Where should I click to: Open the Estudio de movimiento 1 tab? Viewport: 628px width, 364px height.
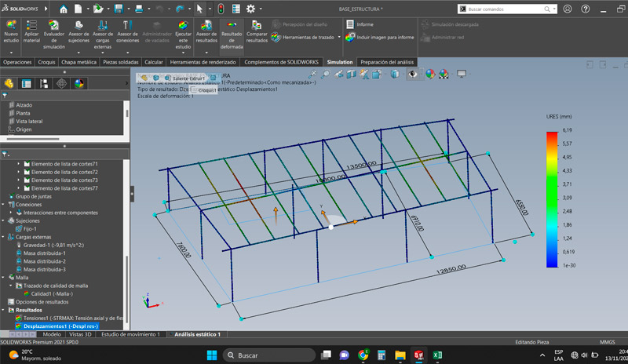point(131,334)
